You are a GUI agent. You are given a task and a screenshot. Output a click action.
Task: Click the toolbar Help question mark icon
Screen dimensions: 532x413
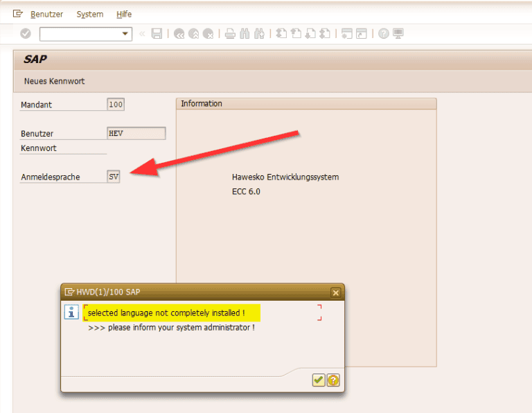click(x=384, y=33)
